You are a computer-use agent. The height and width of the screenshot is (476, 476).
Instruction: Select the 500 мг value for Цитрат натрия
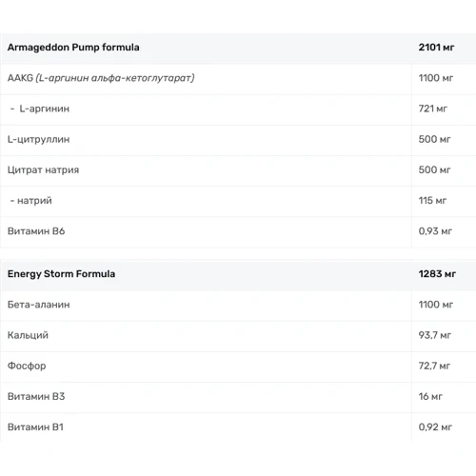point(434,169)
